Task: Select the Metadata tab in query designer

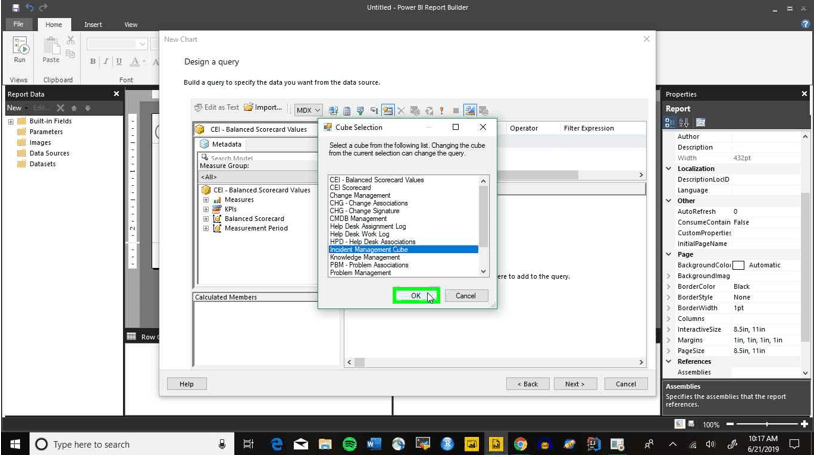Action: pos(221,144)
